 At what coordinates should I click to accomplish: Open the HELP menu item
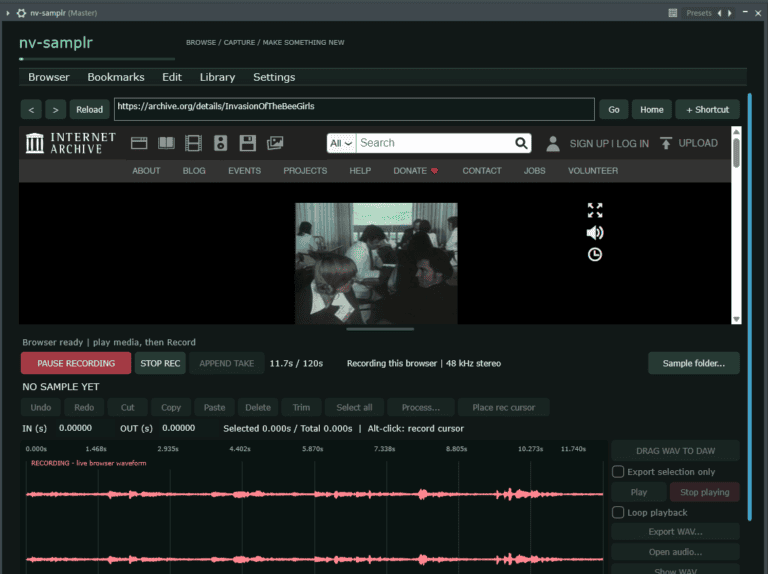tap(360, 170)
